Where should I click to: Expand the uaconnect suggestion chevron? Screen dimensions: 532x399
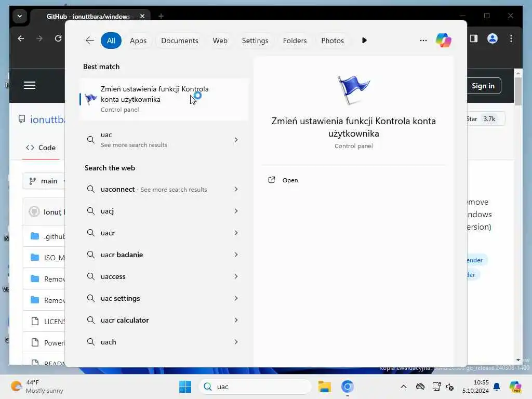click(236, 189)
